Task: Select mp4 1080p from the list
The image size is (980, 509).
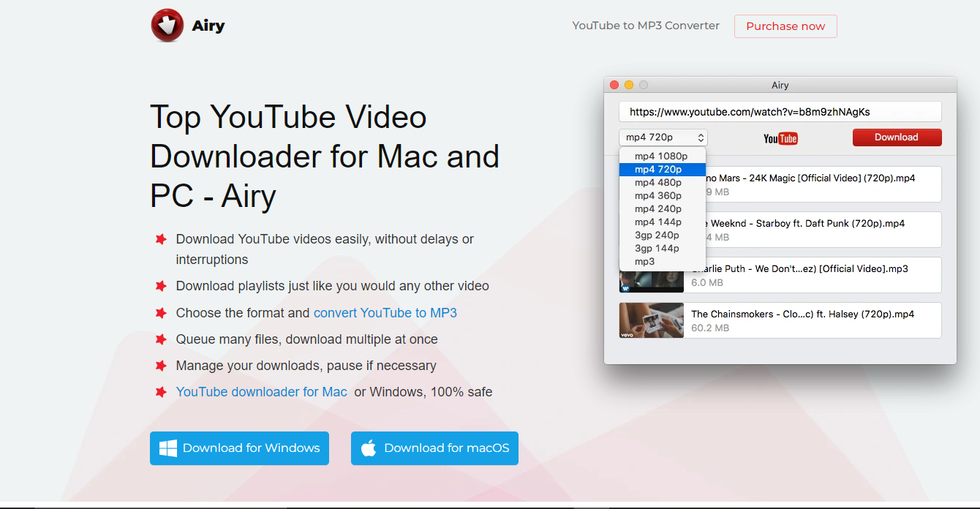Action: coord(662,156)
